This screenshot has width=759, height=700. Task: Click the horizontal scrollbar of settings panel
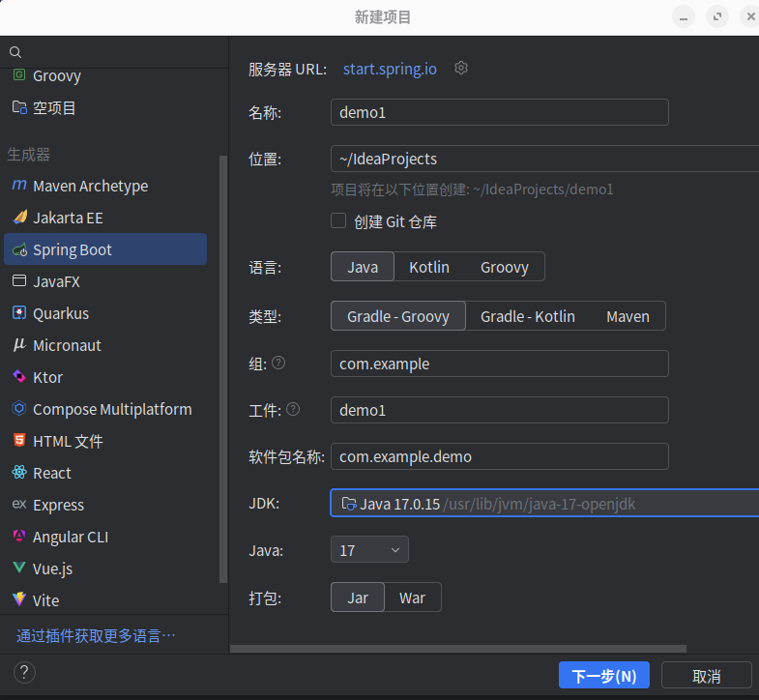point(458,649)
